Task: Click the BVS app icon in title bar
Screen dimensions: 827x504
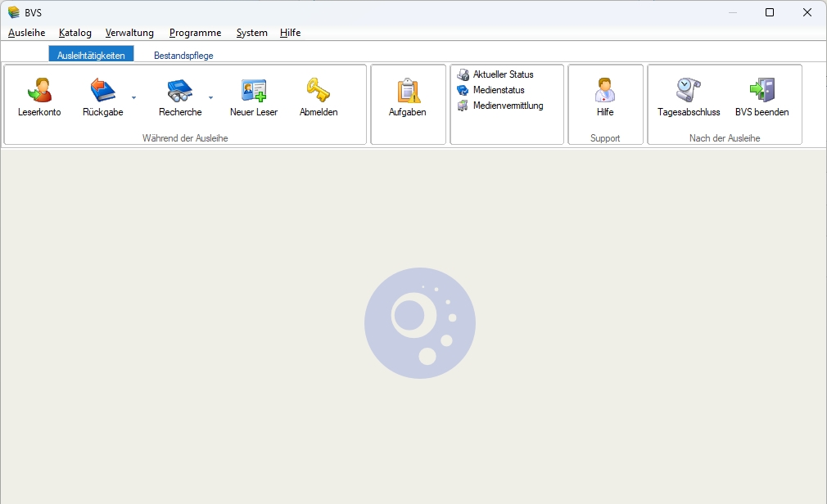Action: pos(14,12)
